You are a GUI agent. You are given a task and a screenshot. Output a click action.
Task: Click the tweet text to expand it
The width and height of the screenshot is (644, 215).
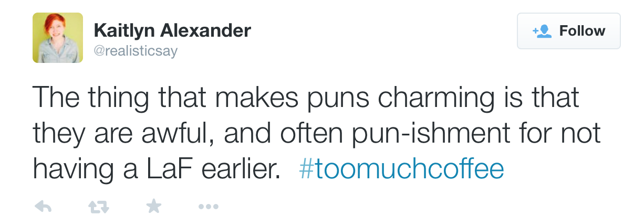tap(317, 133)
